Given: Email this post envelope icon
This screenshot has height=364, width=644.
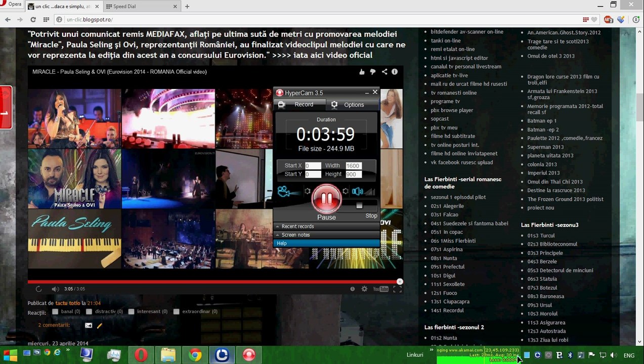Looking at the screenshot, I should (89, 326).
